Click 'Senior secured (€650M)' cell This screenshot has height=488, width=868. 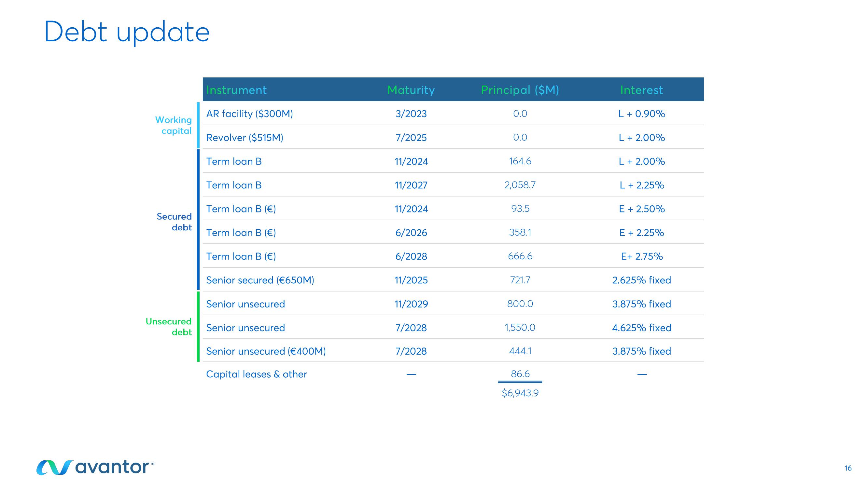coord(260,280)
